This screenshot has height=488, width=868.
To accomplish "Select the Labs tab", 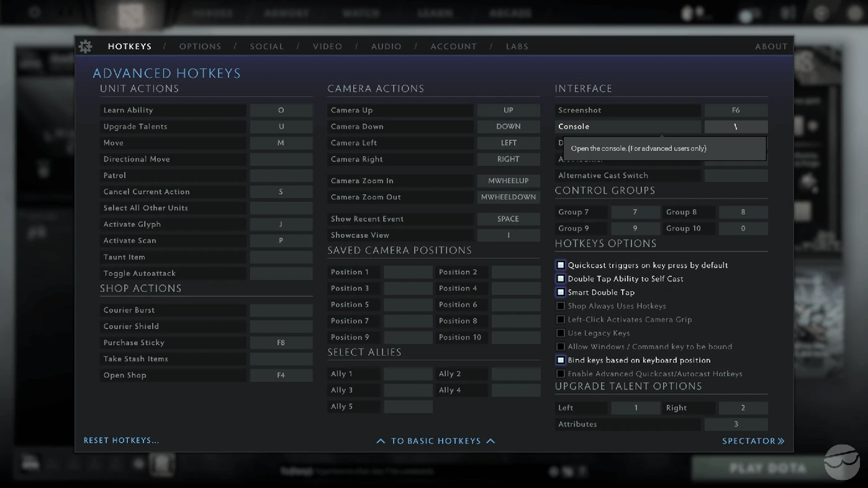I will (x=517, y=47).
